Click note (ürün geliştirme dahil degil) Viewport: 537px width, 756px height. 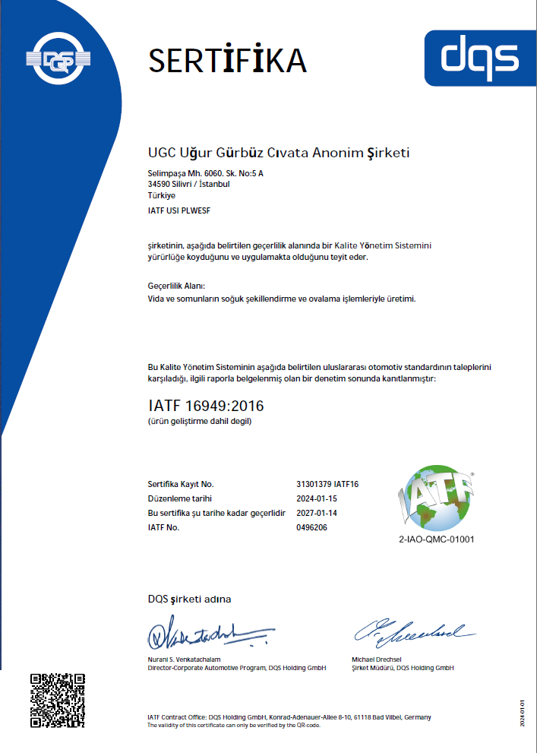[200, 422]
